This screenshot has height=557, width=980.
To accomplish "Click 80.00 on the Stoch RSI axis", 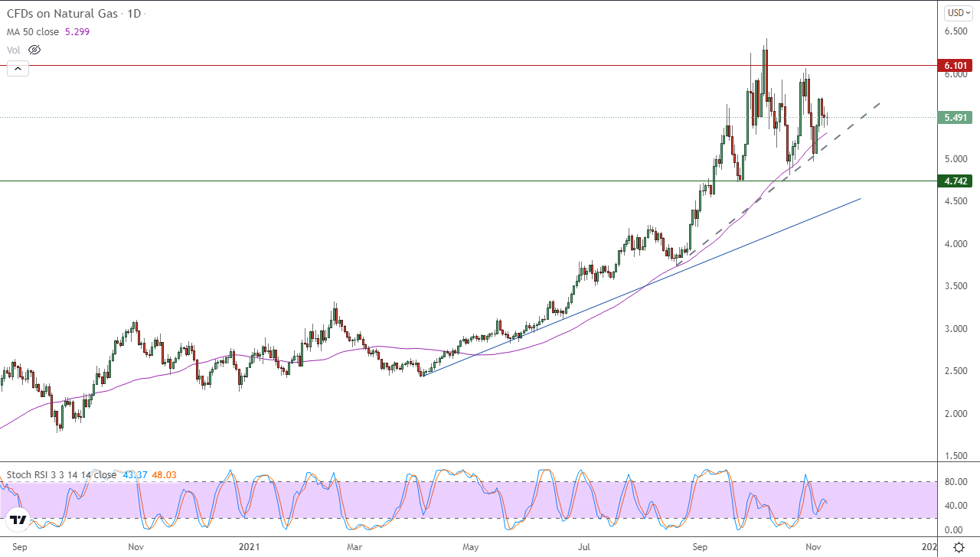I will (x=955, y=482).
